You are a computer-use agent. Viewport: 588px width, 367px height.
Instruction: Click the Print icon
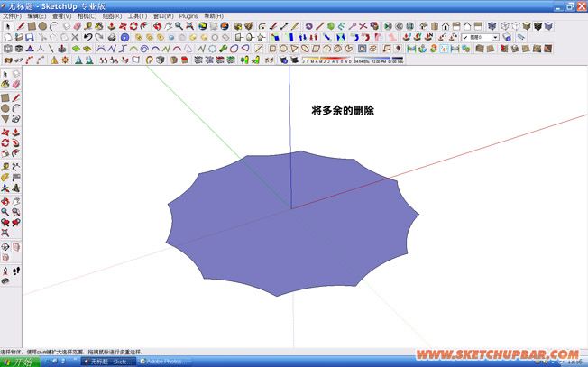point(112,38)
